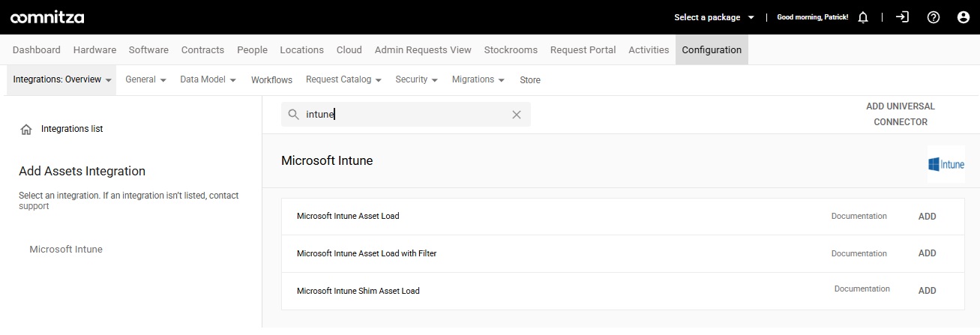
Task: Switch to the Hardware tab
Action: pyautogui.click(x=94, y=50)
